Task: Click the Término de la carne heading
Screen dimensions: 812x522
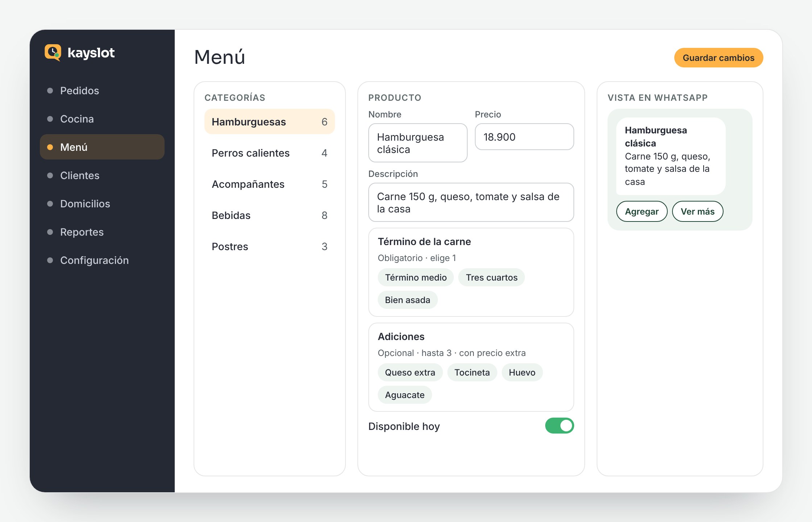Action: pyautogui.click(x=424, y=242)
